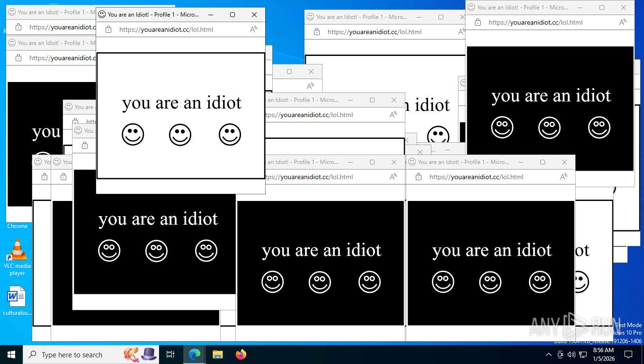Click lock icon in top-center popup behind the others

[x=317, y=32]
